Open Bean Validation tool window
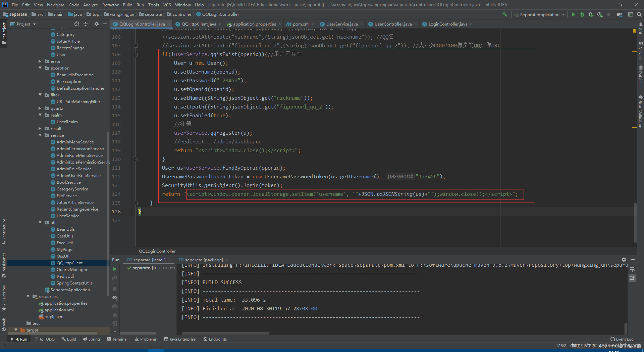Image resolution: width=644 pixels, height=352 pixels. pyautogui.click(x=640, y=112)
